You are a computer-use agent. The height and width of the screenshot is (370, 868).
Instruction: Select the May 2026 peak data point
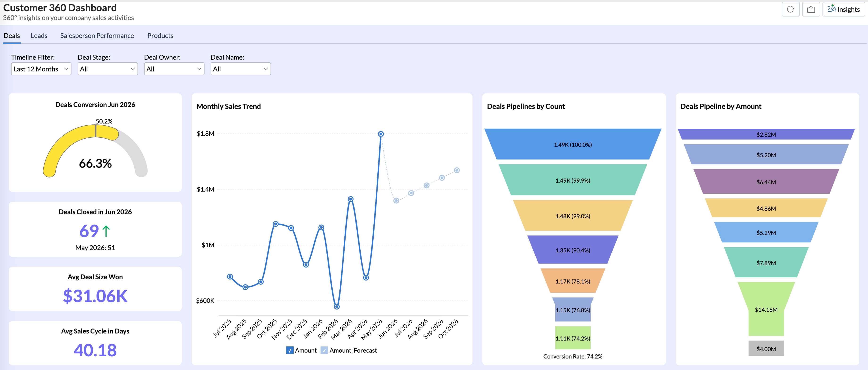381,134
